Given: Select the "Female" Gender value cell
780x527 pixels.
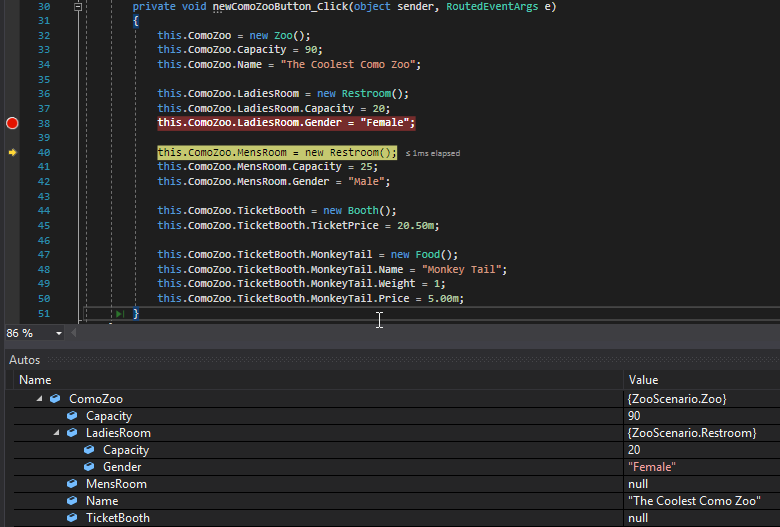Looking at the screenshot, I should coord(651,467).
